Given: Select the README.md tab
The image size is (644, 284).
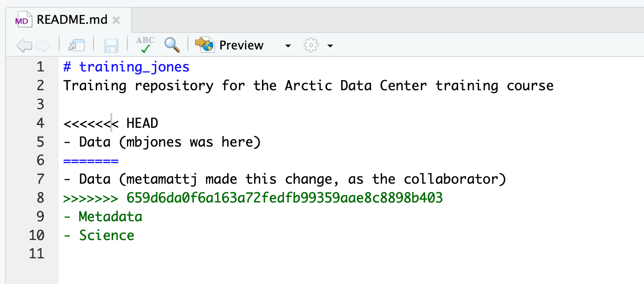Looking at the screenshot, I should pos(72,20).
